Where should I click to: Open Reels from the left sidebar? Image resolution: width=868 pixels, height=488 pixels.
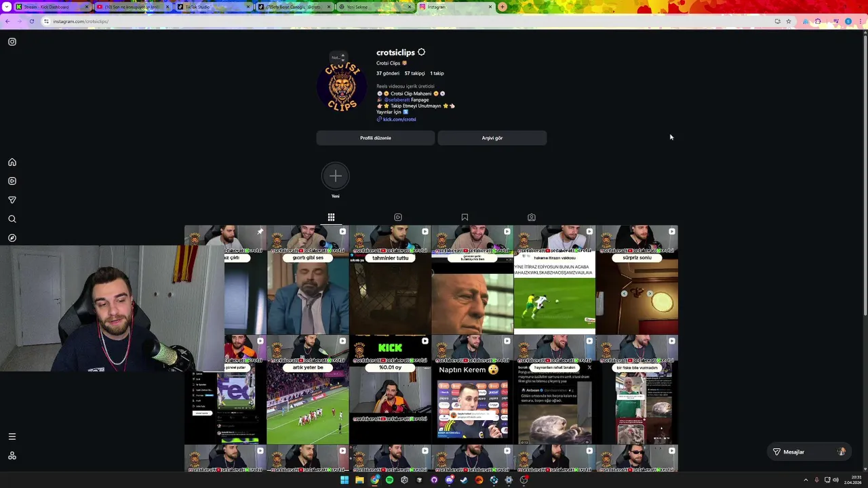tap(12, 181)
